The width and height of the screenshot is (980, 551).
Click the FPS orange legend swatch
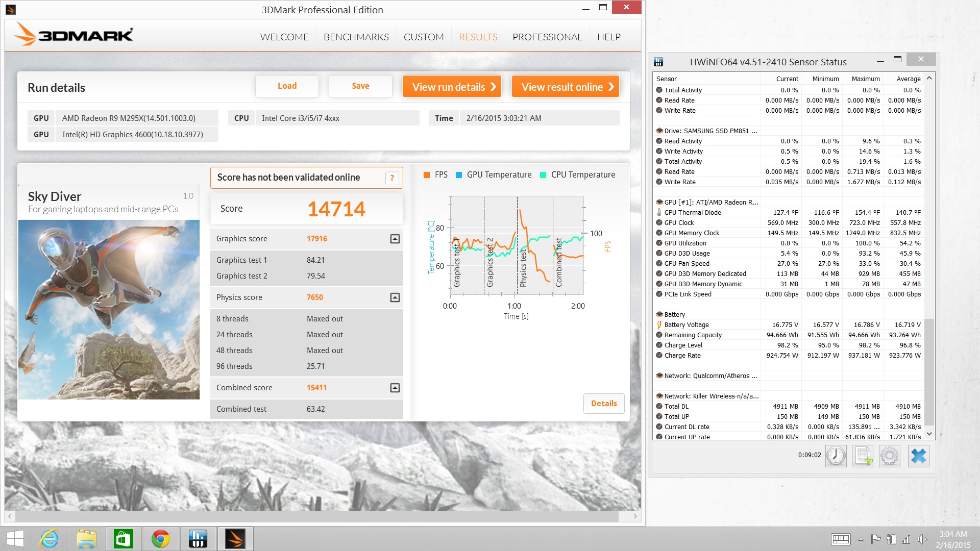pos(427,175)
